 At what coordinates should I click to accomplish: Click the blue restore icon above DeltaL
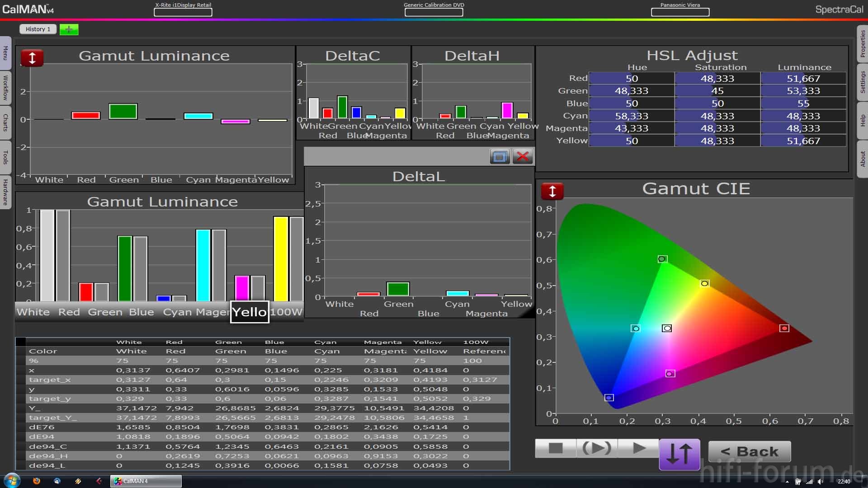pos(500,157)
